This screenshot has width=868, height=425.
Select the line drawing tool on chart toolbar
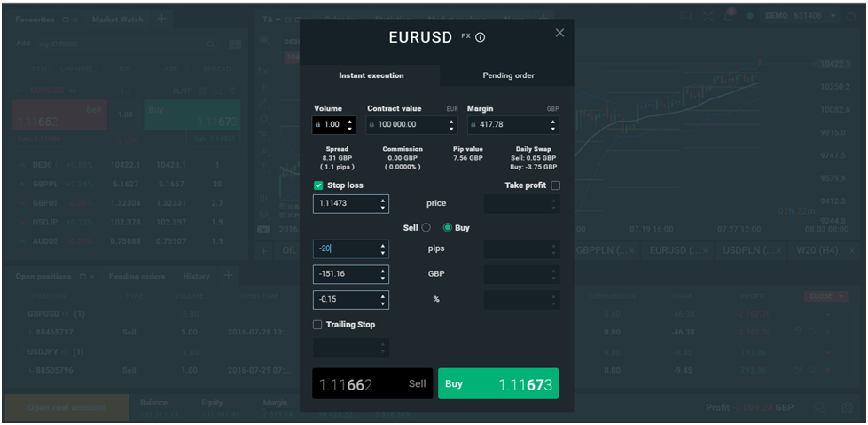(x=264, y=103)
